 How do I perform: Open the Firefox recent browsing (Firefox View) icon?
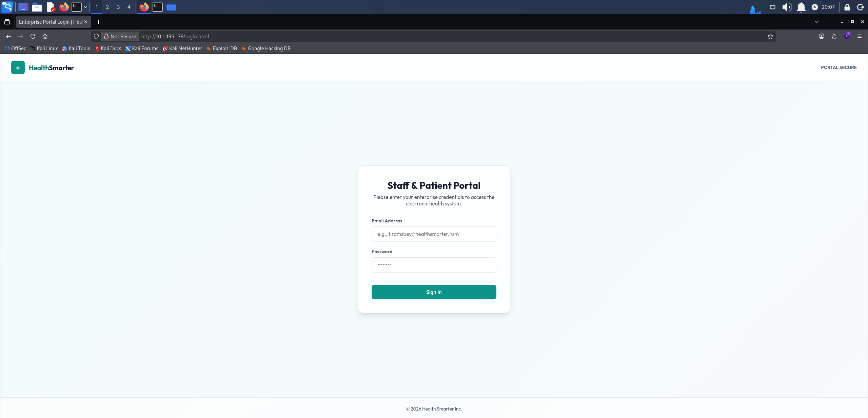[7, 22]
